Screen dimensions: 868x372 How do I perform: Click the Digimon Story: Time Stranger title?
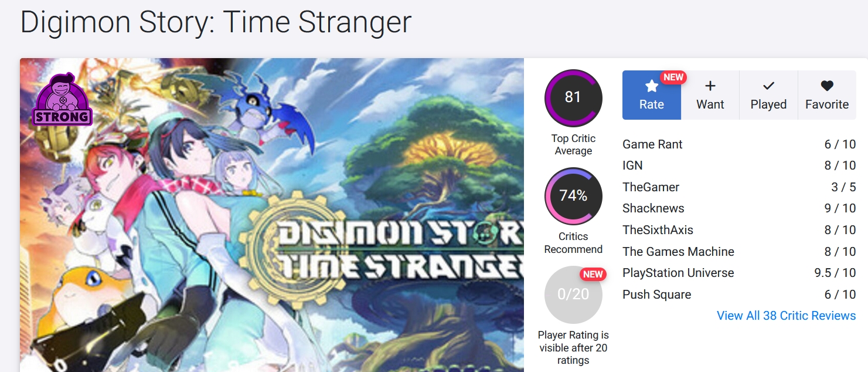(x=216, y=22)
